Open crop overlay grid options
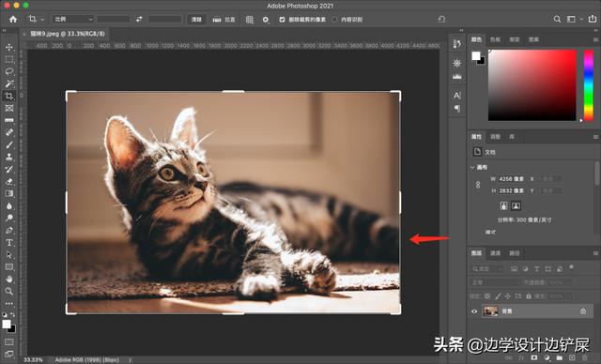This screenshot has height=364, width=601. [250, 19]
